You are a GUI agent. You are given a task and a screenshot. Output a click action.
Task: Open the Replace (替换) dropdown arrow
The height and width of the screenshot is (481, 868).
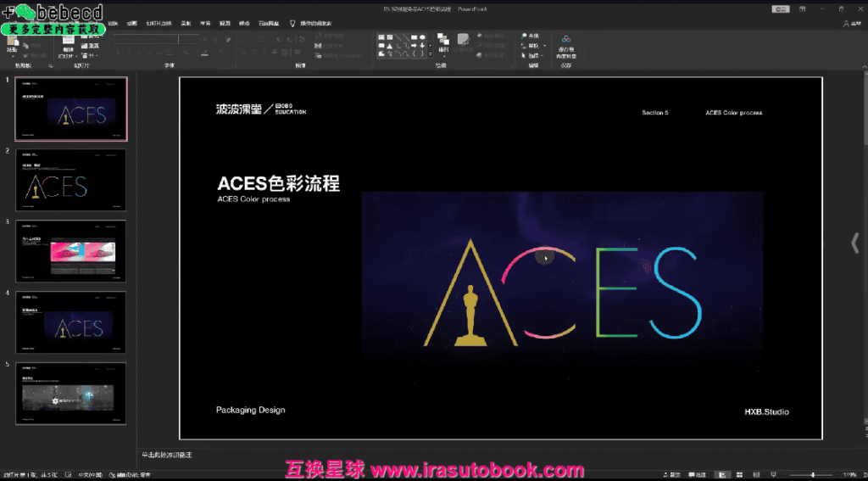(x=545, y=46)
